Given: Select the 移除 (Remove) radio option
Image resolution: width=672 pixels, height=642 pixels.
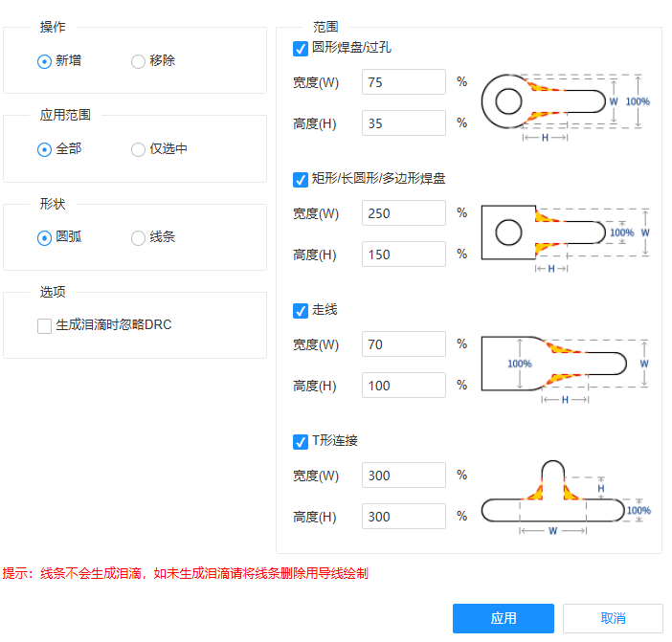Looking at the screenshot, I should click(x=139, y=61).
